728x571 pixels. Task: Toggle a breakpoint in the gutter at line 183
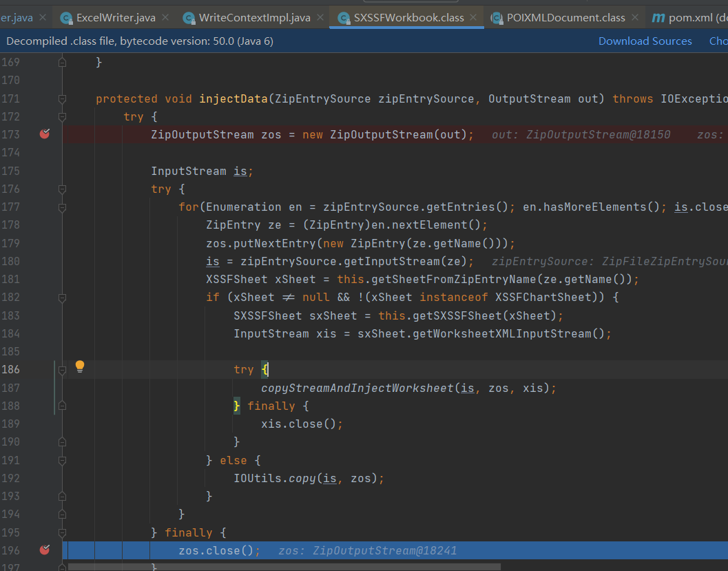click(x=45, y=315)
